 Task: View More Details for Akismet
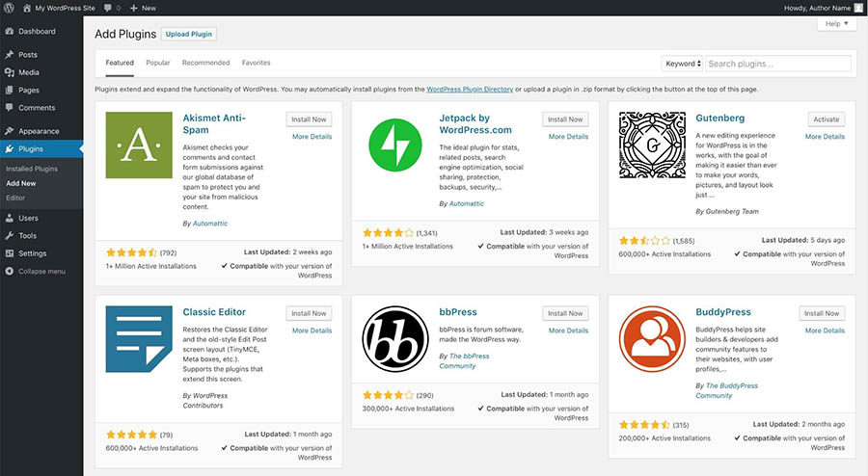coord(312,137)
